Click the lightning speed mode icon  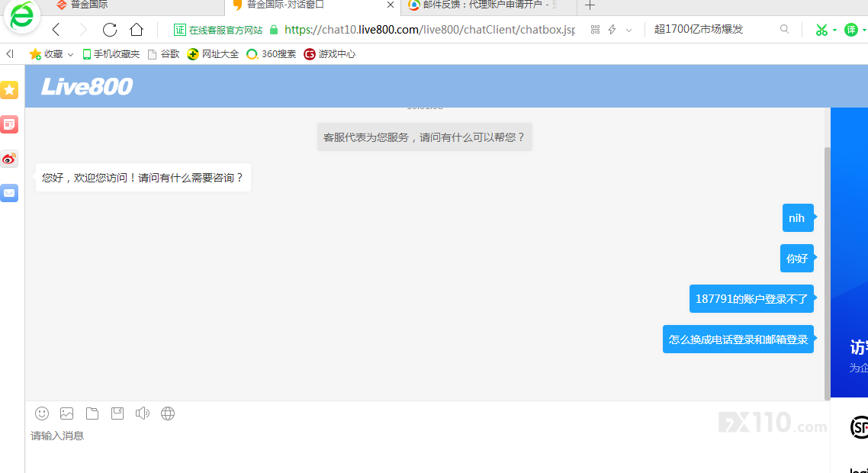pos(612,29)
